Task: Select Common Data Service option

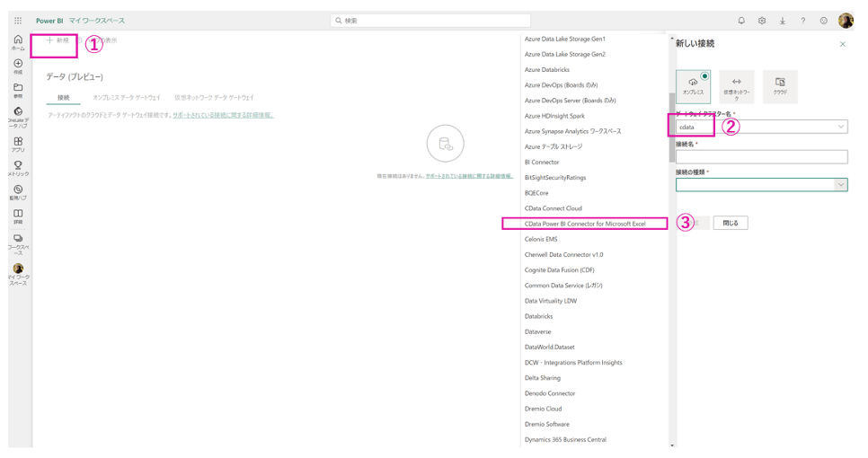Action: coord(563,286)
